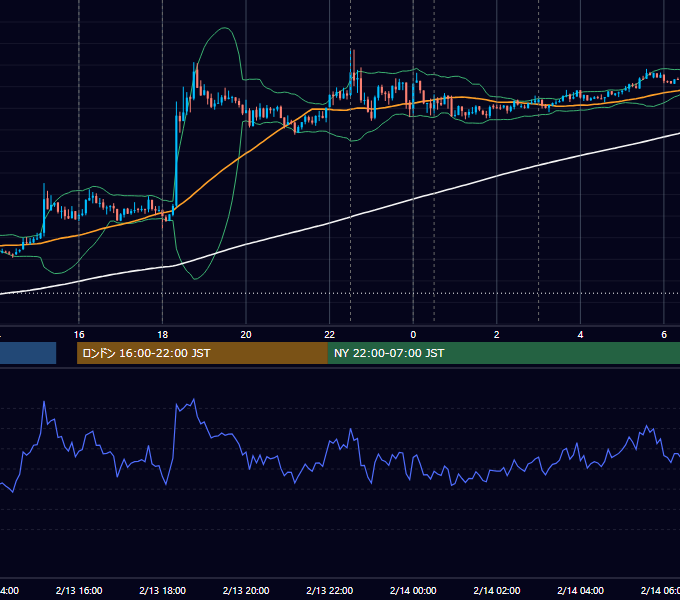680x600 pixels.
Task: Click the 2/13 20:00 date label
Action: 246,590
